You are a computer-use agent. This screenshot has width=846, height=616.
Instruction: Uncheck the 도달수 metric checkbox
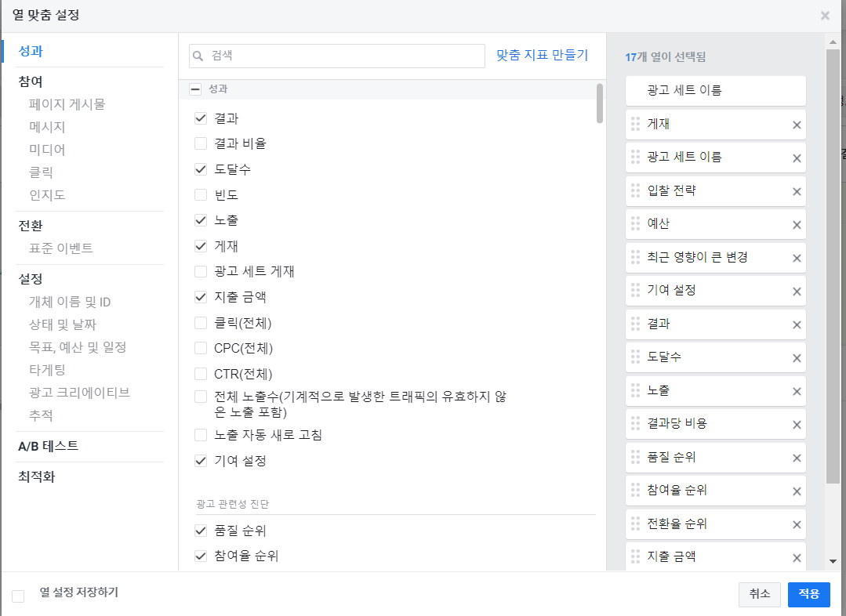pos(201,169)
